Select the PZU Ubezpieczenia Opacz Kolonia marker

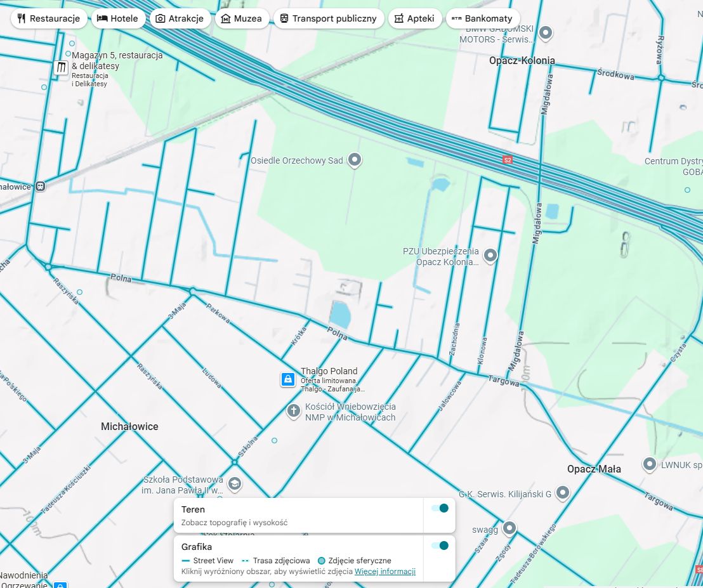490,256
